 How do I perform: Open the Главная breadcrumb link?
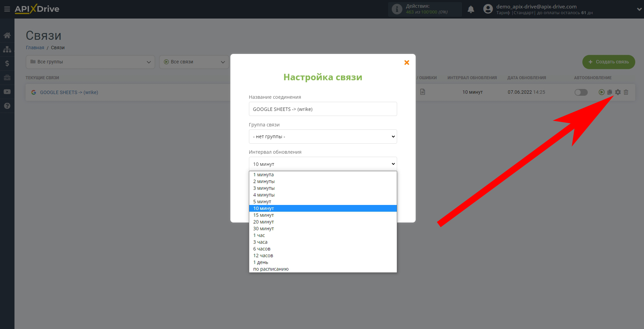pos(35,48)
